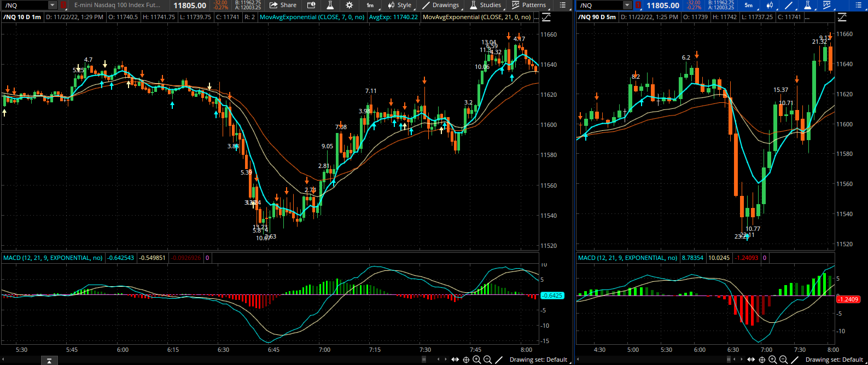Click the right chart MACD study label
The width and height of the screenshot is (868, 365).
pos(628,258)
